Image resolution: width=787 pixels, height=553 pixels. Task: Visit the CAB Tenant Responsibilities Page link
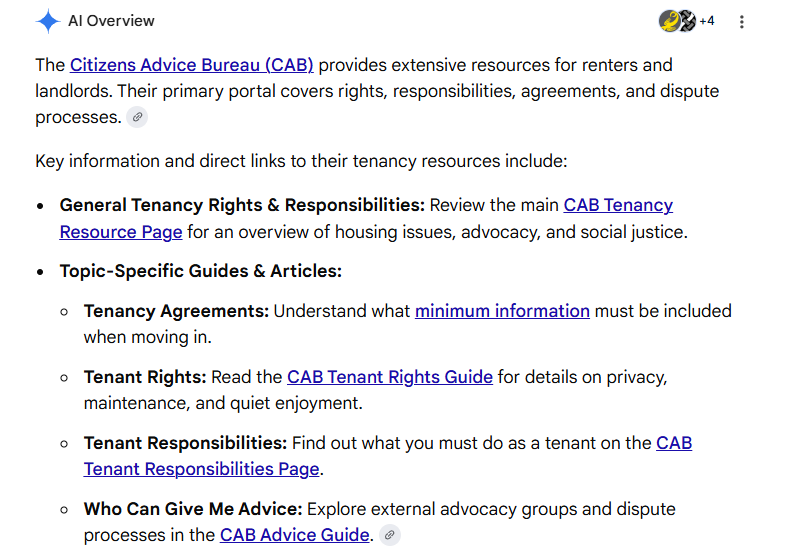pyautogui.click(x=388, y=456)
